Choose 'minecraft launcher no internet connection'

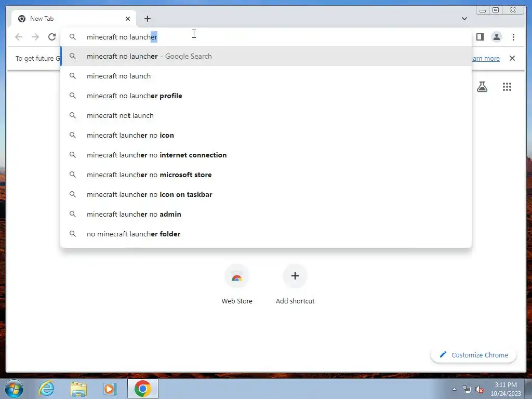tap(266, 155)
